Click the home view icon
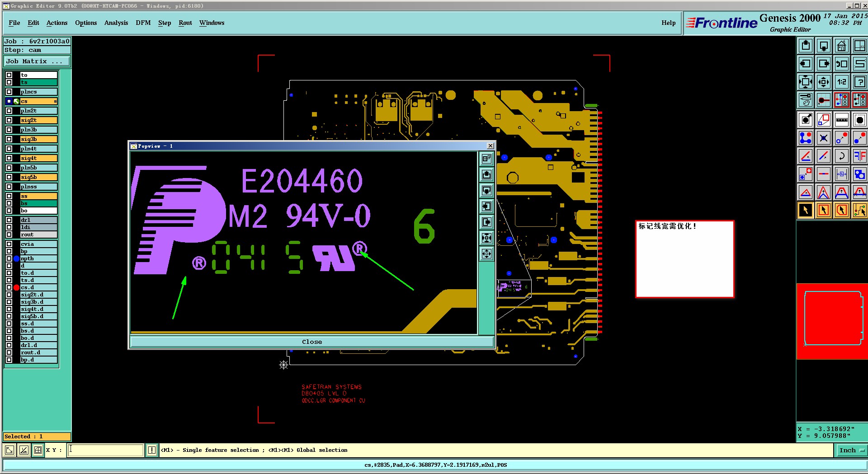 pos(842,46)
